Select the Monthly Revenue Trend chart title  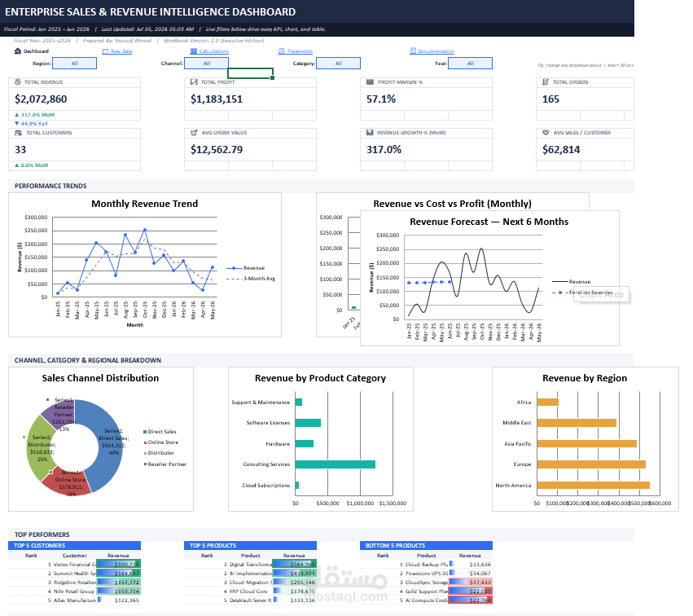144,204
